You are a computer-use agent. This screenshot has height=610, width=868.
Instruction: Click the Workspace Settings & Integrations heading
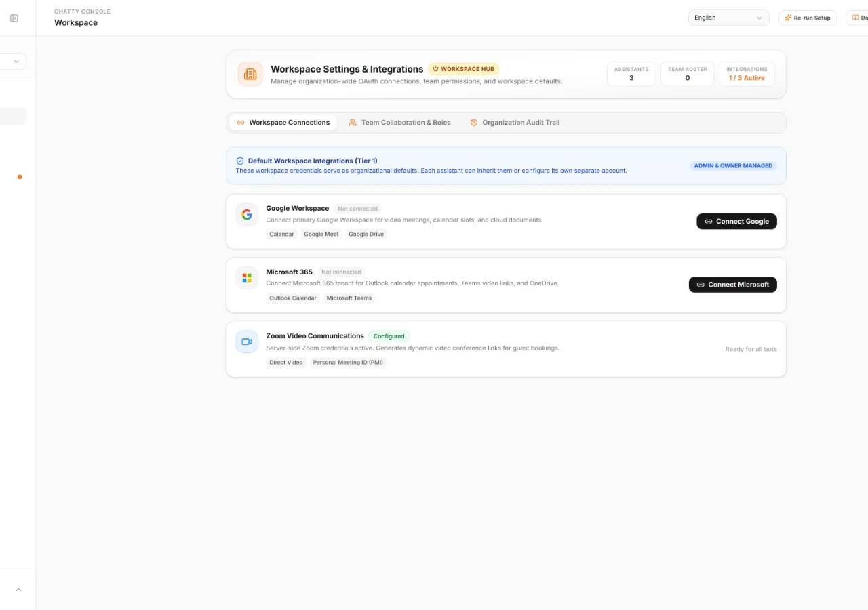(x=347, y=69)
